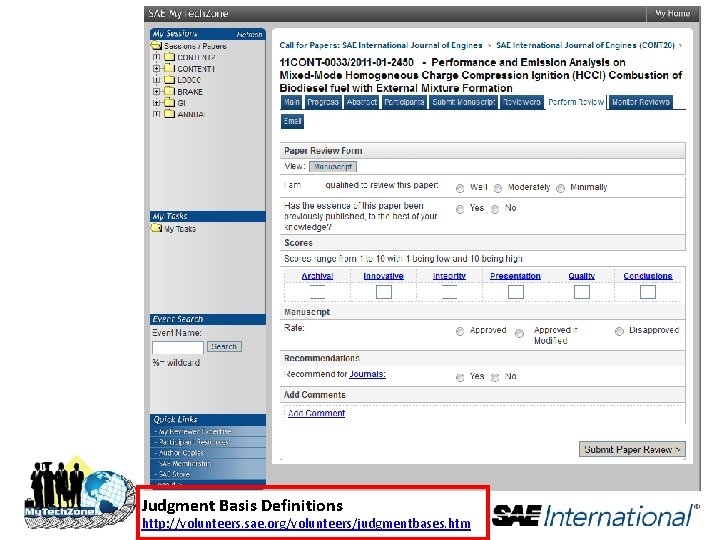The width and height of the screenshot is (720, 540).
Task: Open Participant Resources quick link
Action: tap(193, 442)
